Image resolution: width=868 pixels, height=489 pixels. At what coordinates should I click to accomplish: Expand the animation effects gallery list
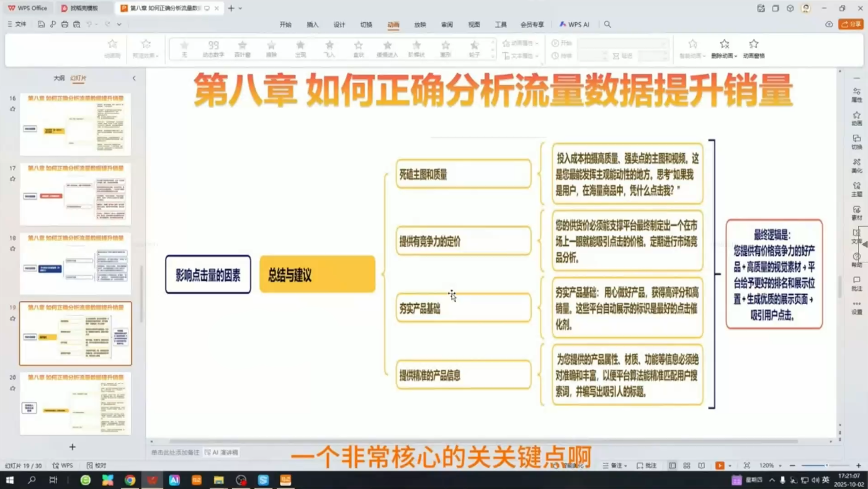(x=493, y=56)
